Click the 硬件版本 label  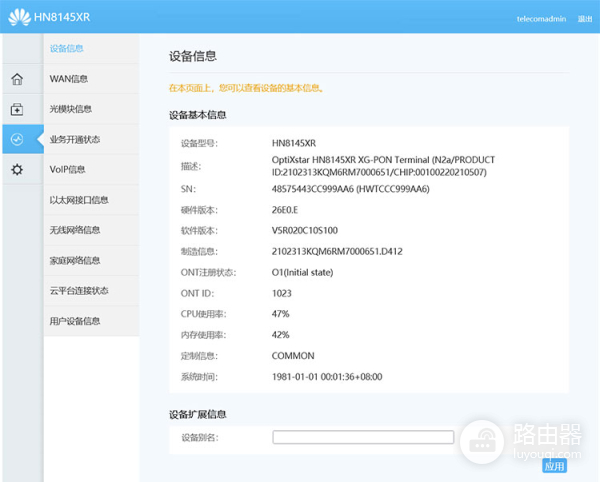[199, 210]
